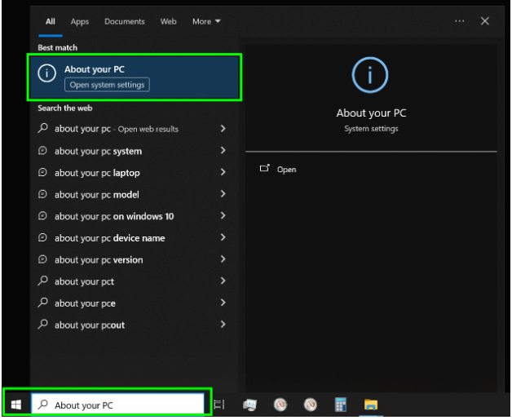Expand arrow for 'about your pc laptop'
The image size is (512, 420).
223,172
